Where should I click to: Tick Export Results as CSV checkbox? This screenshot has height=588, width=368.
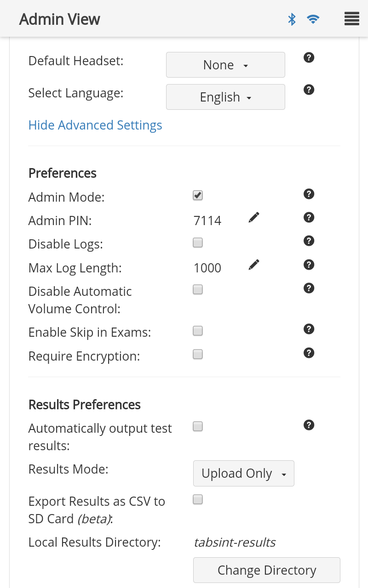pyautogui.click(x=198, y=499)
